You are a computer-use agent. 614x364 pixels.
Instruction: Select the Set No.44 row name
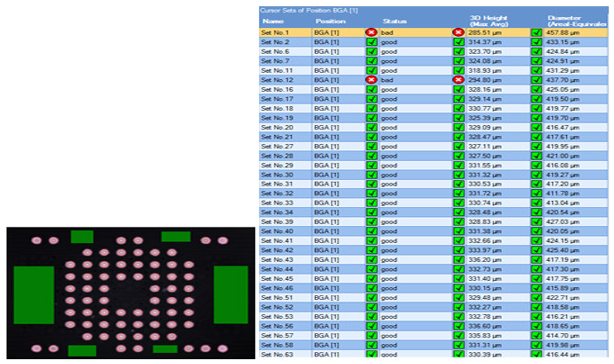[277, 269]
